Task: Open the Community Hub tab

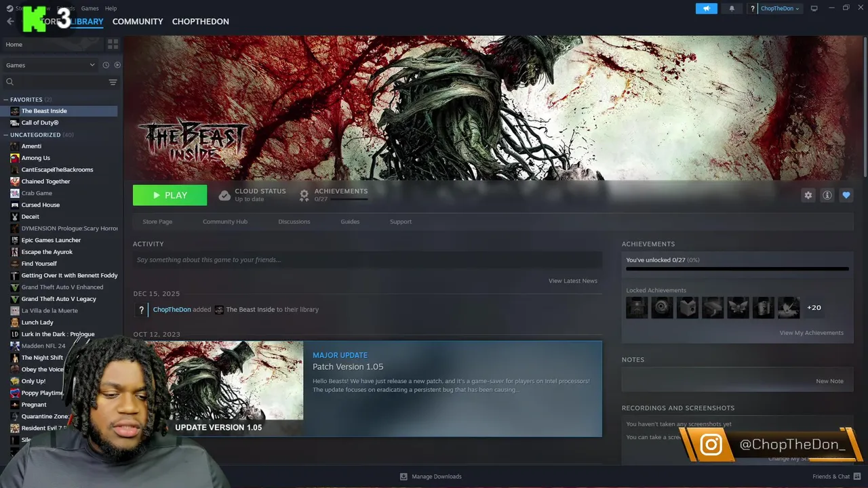Action: 225,222
